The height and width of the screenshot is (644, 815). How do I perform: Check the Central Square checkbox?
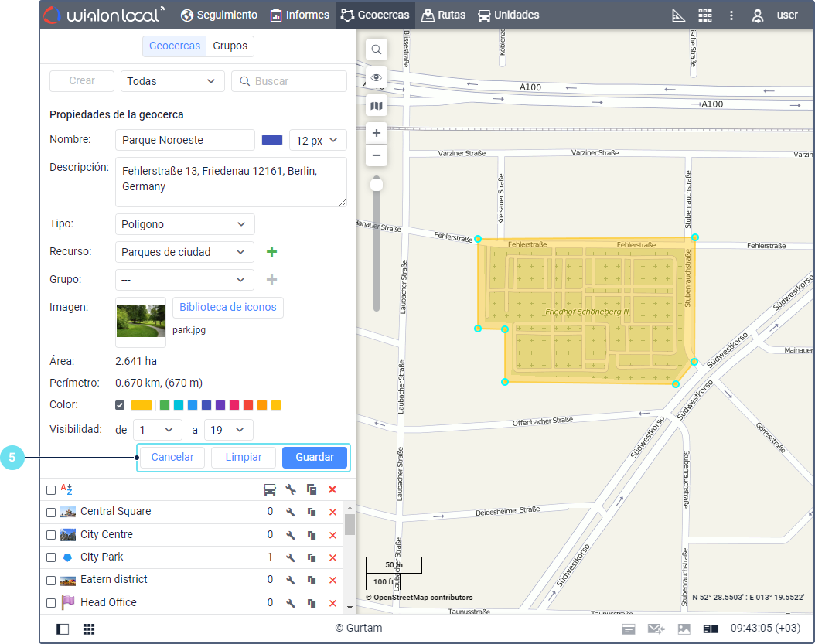[x=51, y=512]
